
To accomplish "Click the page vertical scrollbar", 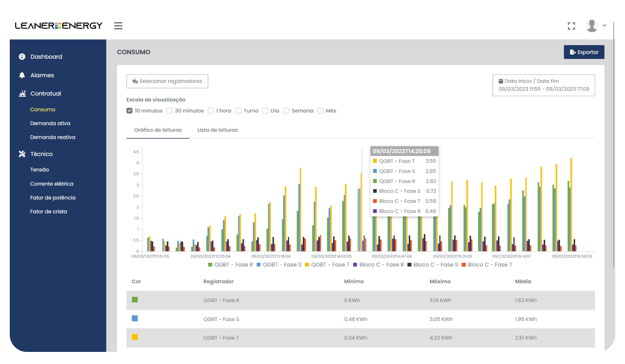I will click(614, 144).
